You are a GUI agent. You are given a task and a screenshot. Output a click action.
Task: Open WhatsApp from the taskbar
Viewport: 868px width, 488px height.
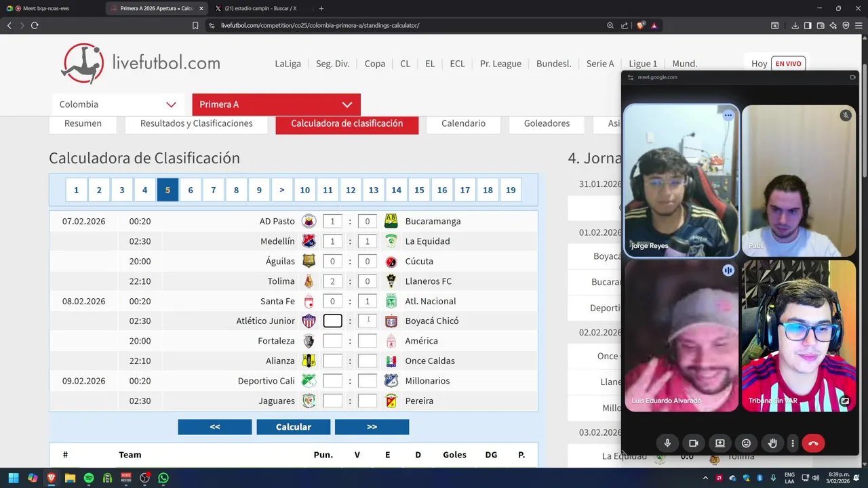tap(163, 478)
